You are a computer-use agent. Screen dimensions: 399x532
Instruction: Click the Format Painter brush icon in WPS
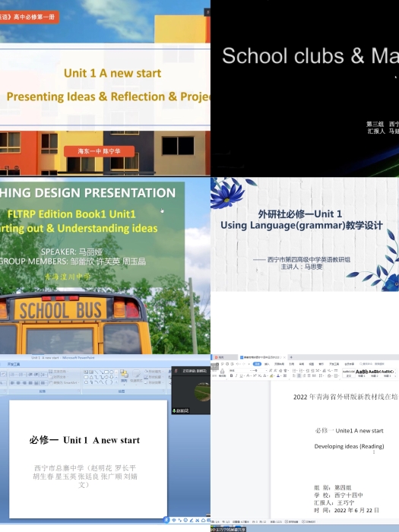[222, 372]
